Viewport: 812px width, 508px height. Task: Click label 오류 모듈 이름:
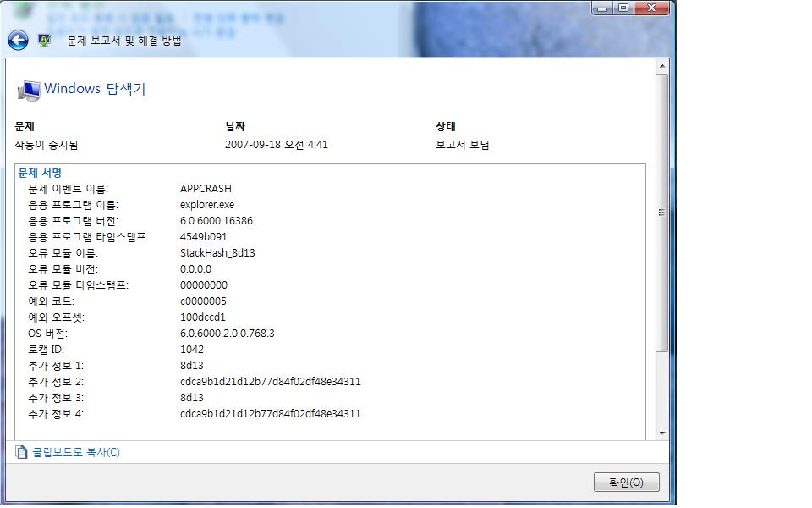pos(63,253)
